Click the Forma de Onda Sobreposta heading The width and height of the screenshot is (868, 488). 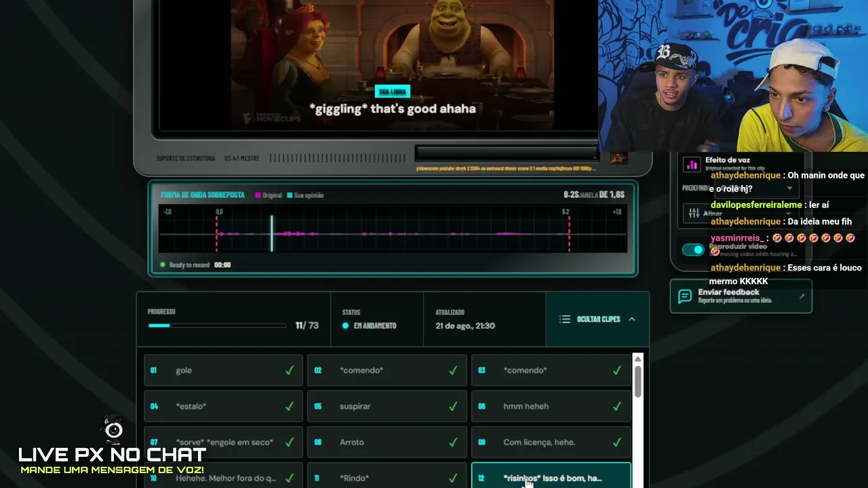click(203, 195)
